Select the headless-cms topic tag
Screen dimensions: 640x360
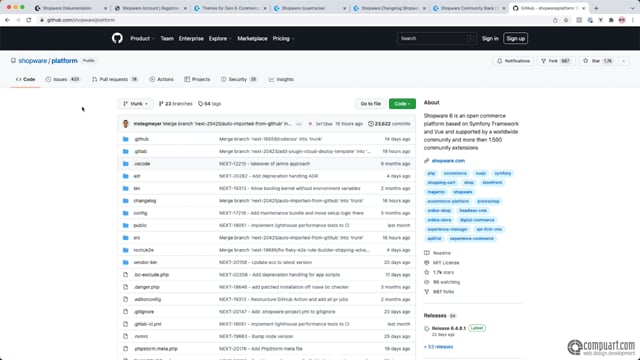point(473,211)
